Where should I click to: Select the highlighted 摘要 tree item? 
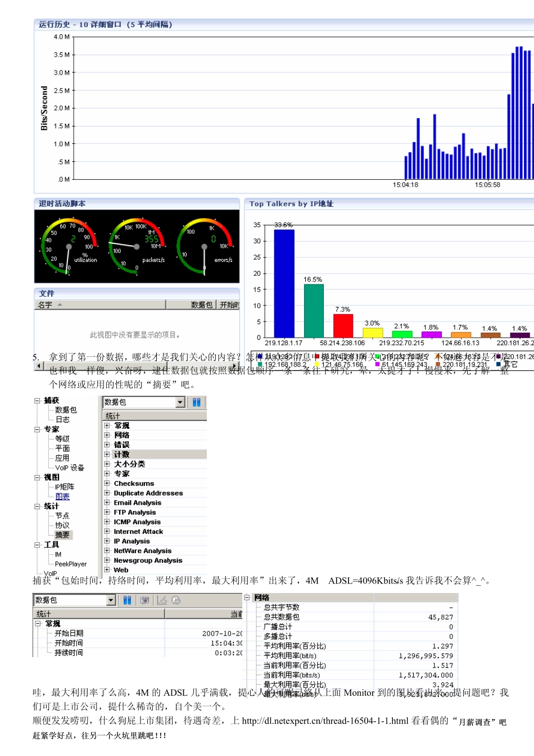pyautogui.click(x=62, y=535)
